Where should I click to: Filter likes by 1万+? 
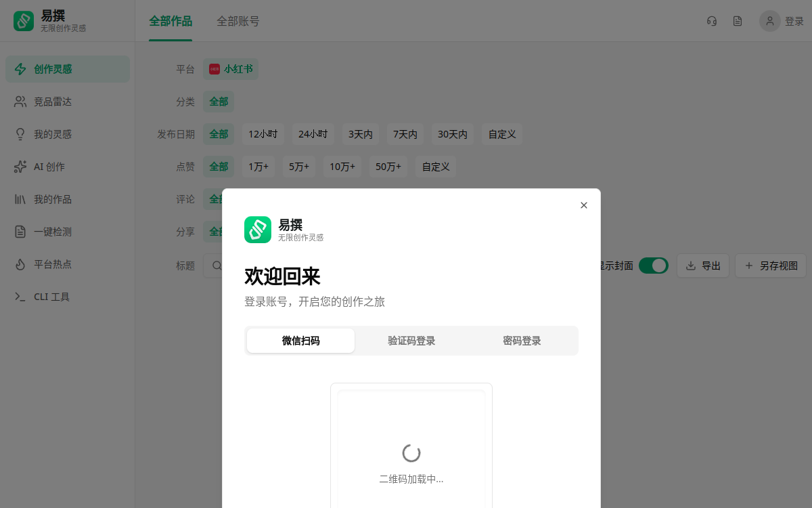tap(258, 167)
